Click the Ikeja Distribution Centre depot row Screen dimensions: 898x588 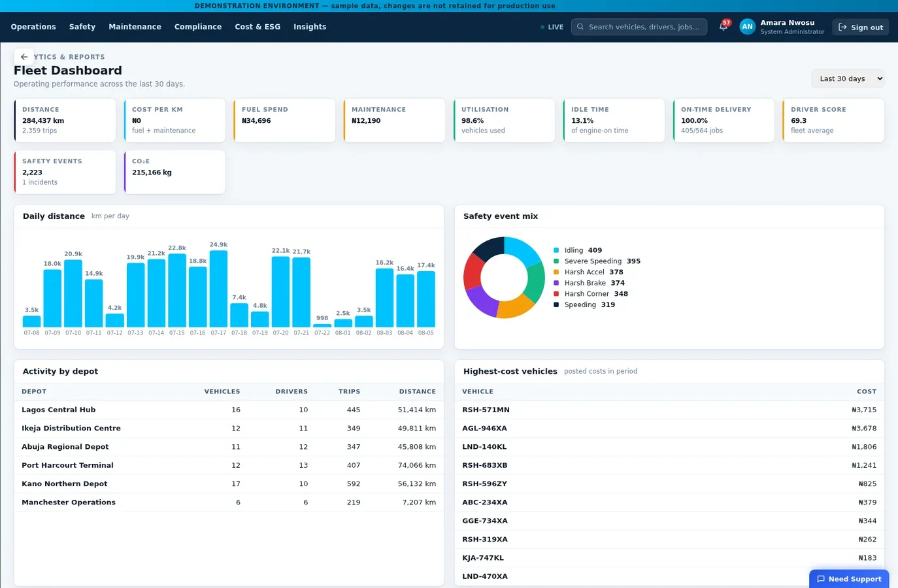[229, 428]
